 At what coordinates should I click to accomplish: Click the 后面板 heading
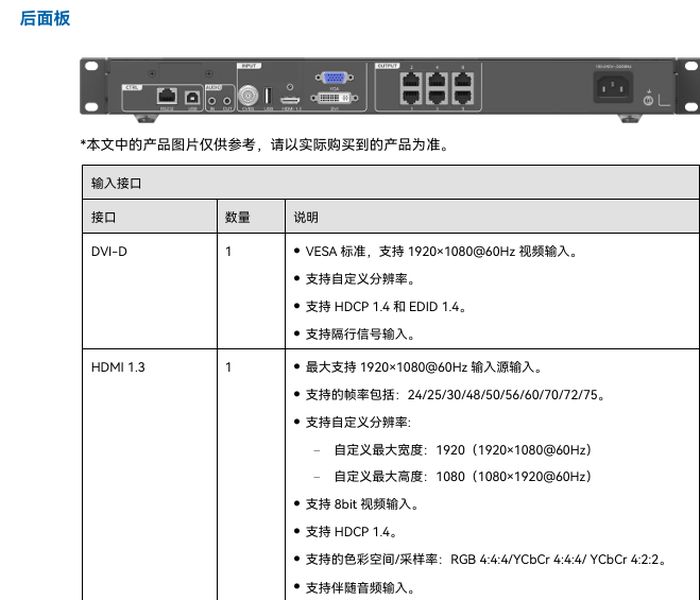45,19
